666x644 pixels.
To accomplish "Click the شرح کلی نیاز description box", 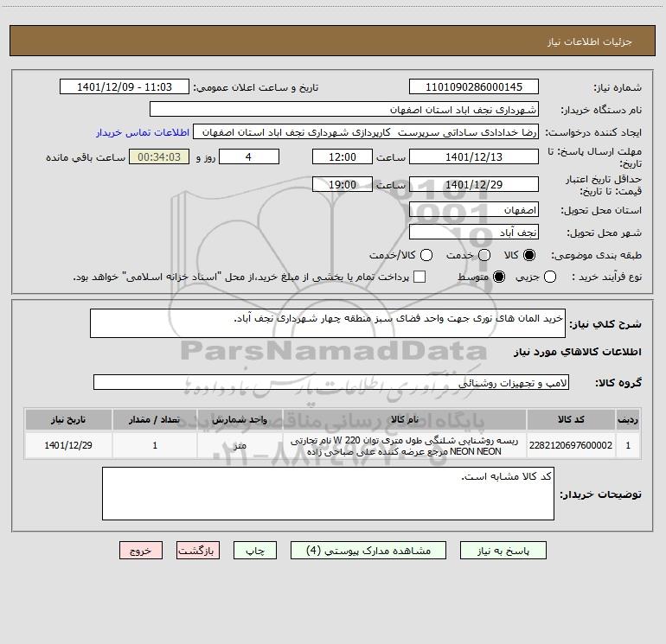I will pos(328,323).
